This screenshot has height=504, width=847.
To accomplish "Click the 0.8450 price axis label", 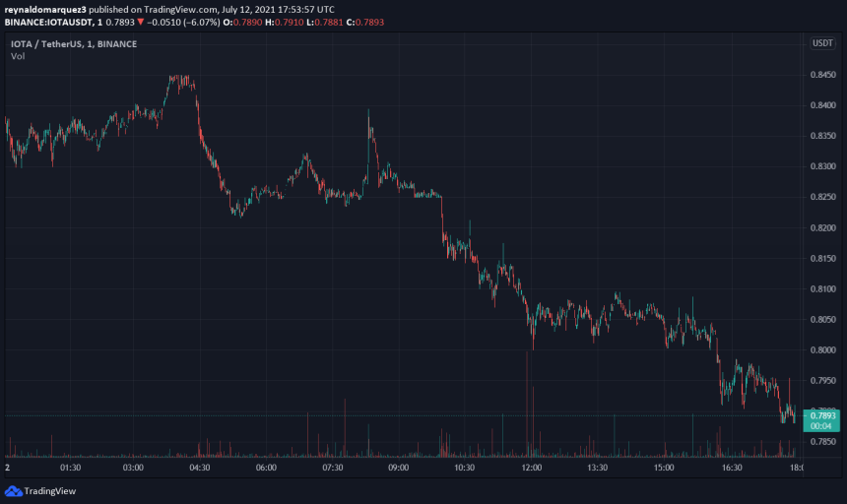I will click(822, 75).
